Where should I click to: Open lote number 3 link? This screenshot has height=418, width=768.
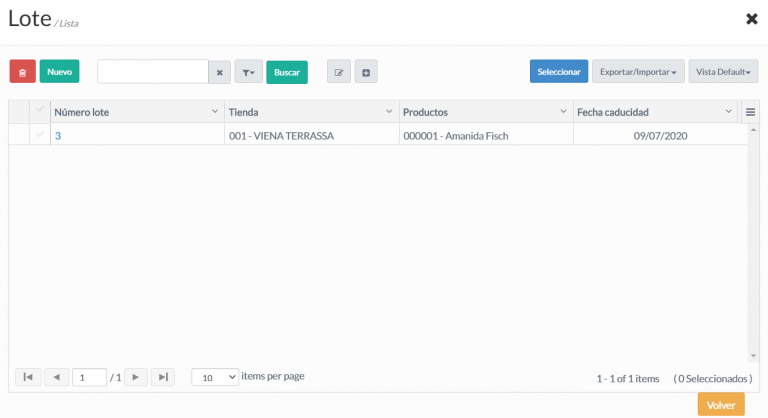tap(58, 136)
